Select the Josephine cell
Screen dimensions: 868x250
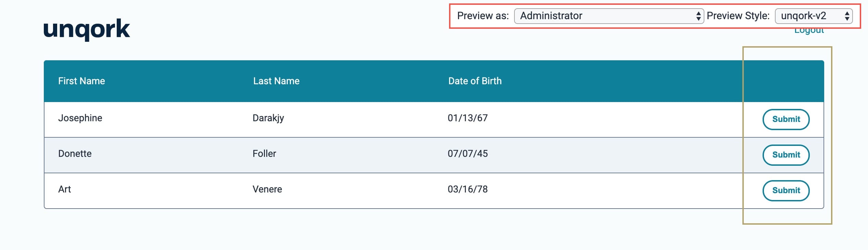[x=80, y=118]
